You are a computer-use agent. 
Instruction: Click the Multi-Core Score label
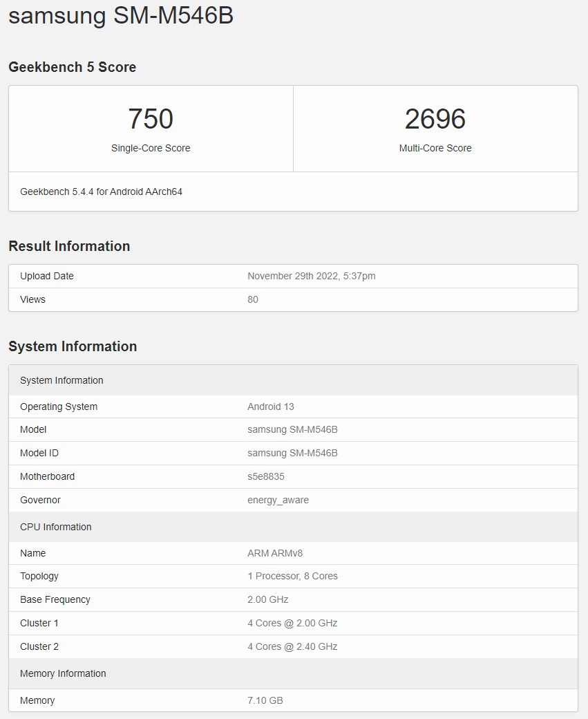[x=435, y=148]
